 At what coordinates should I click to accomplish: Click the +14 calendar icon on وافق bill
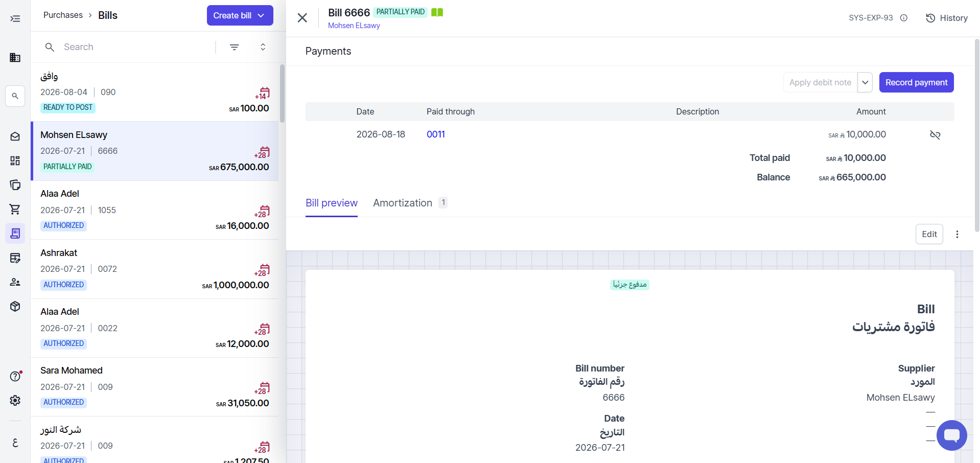point(263,93)
